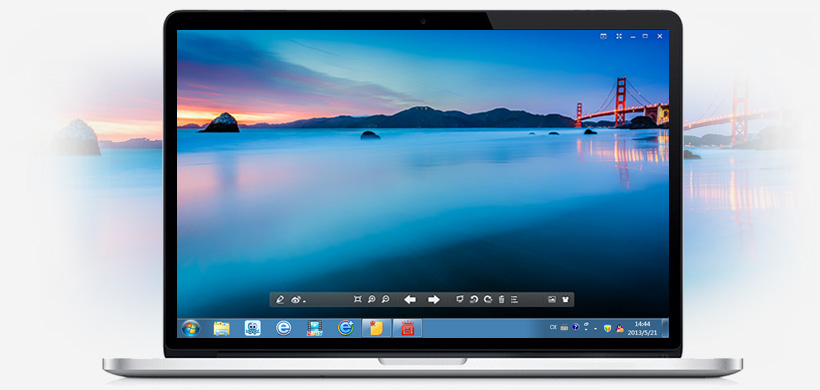This screenshot has height=390, width=820.
Task: Show hidden system tray icons
Action: tap(595, 329)
